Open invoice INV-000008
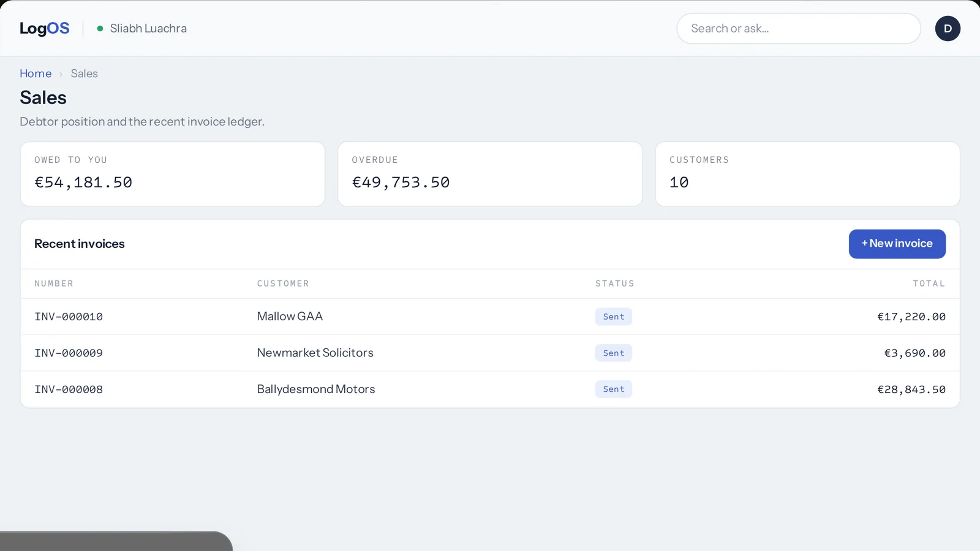 pos(69,389)
